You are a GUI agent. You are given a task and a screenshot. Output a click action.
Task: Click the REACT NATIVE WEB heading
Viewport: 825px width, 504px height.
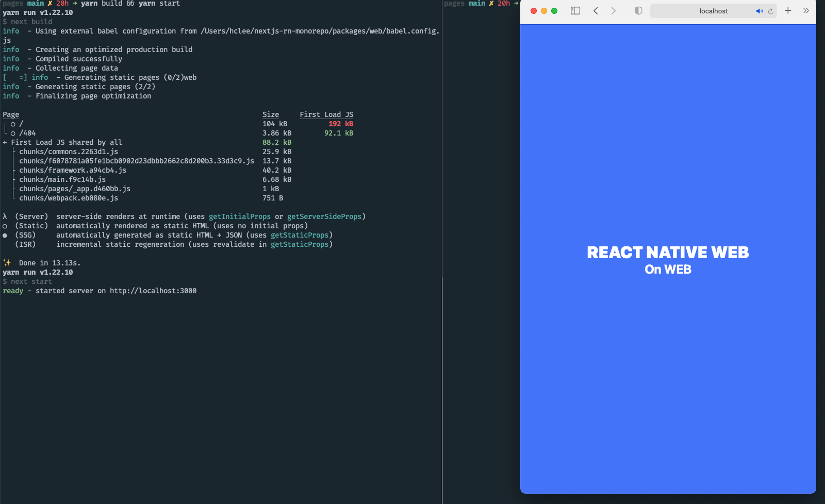(x=668, y=253)
